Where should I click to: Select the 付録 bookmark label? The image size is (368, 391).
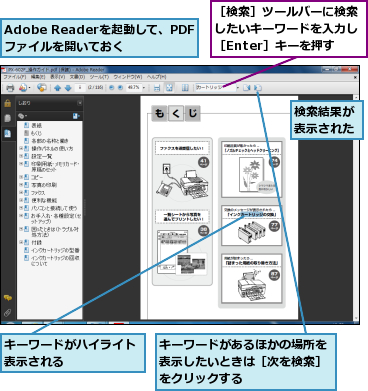(37, 242)
